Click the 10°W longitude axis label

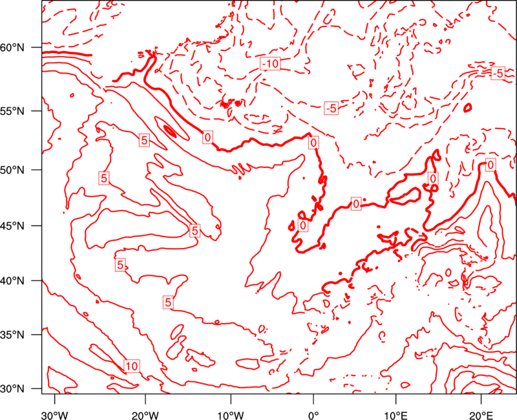(x=231, y=415)
